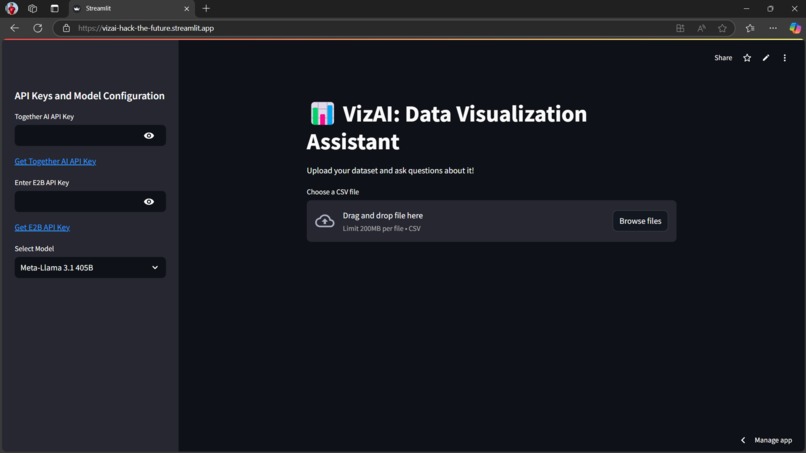The width and height of the screenshot is (806, 453).
Task: Open the Streamlit three-dot menu
Action: pos(784,58)
